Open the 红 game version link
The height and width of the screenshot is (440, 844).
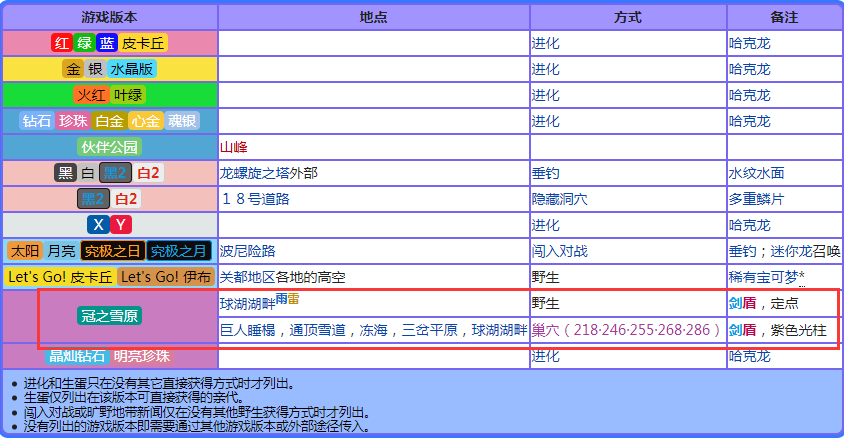click(62, 43)
